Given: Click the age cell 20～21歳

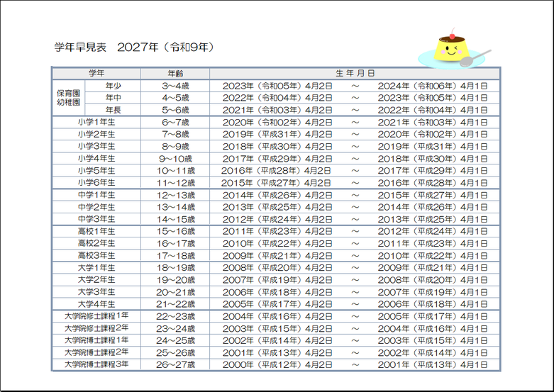Looking at the screenshot, I should pos(175,292).
